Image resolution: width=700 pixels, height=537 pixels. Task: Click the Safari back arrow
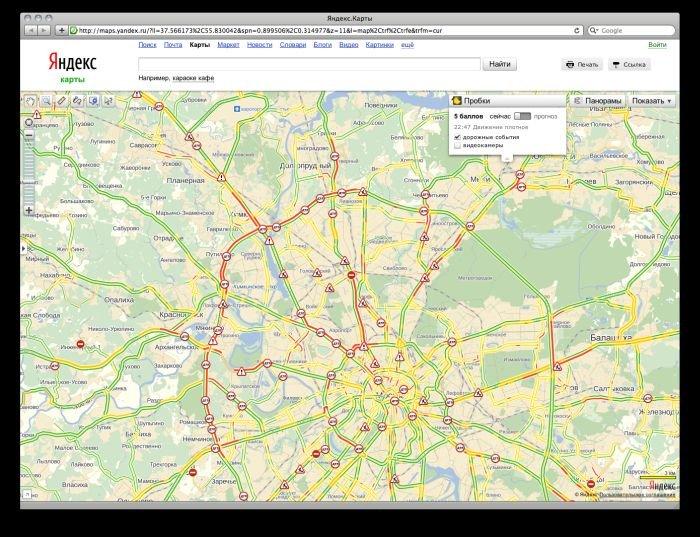tap(32, 31)
